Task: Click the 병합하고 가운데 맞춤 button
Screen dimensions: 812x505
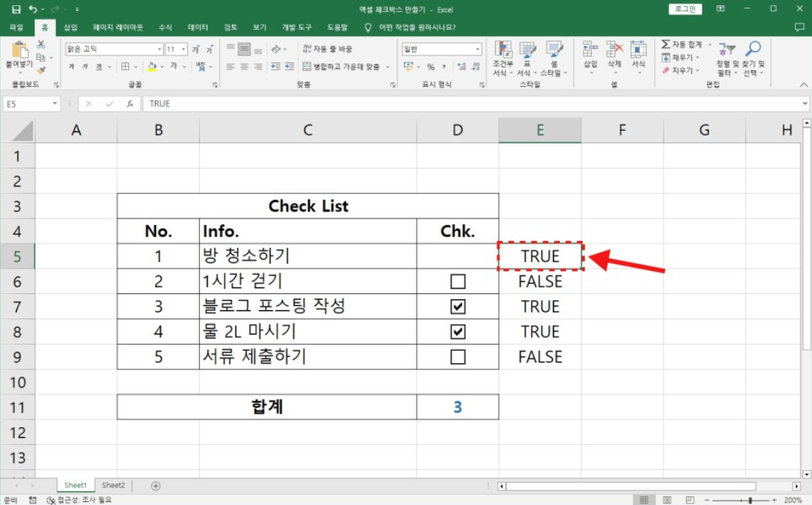Action: pos(341,66)
